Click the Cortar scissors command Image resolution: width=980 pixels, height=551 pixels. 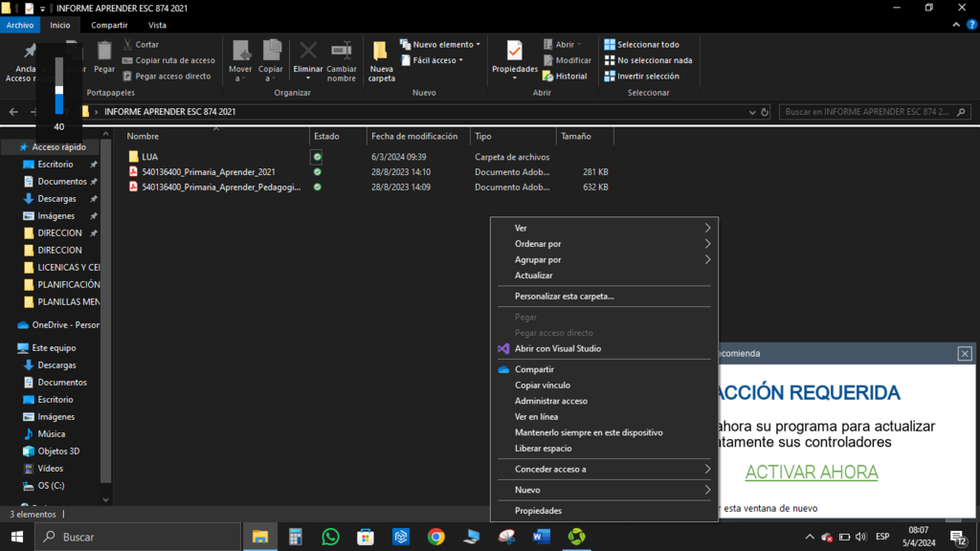point(142,44)
